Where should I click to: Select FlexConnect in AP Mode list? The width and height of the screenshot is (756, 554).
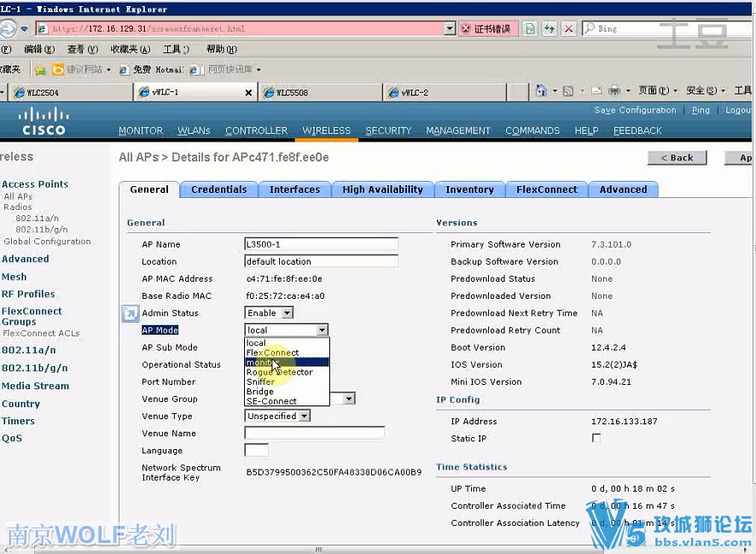pyautogui.click(x=287, y=353)
